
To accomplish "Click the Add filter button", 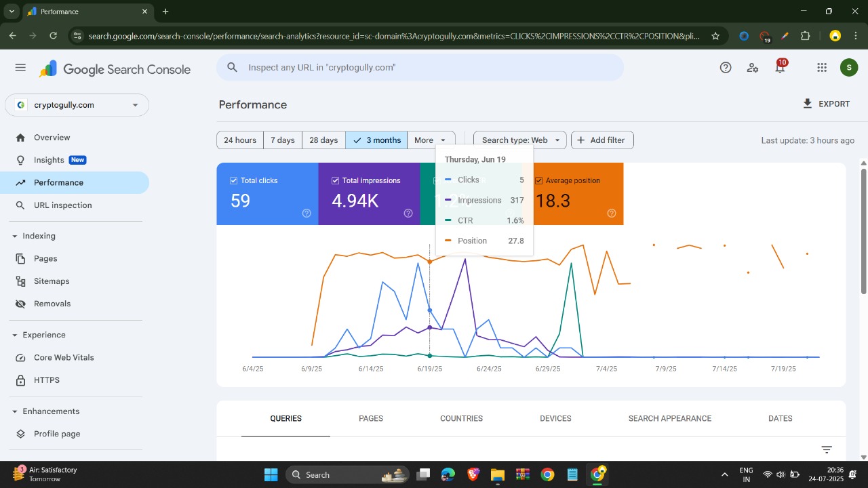I will coord(602,140).
